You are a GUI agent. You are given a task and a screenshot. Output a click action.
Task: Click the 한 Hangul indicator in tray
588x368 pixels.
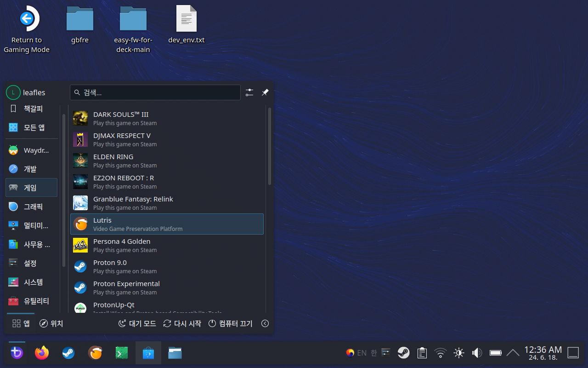click(x=373, y=353)
